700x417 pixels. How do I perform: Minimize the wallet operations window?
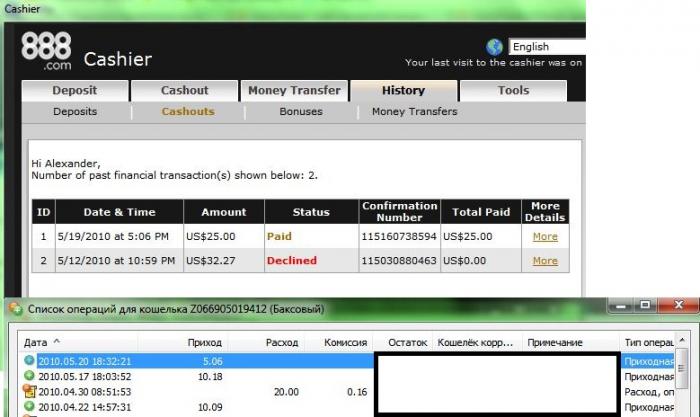[621, 306]
